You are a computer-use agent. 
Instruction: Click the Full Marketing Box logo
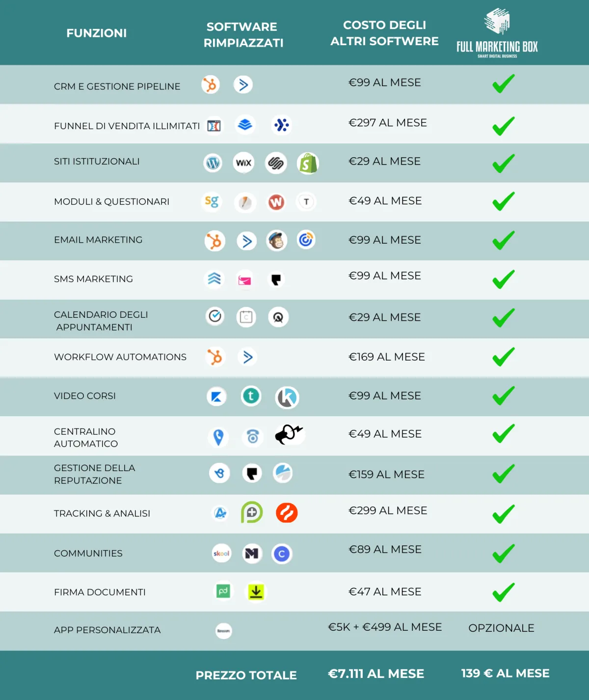click(497, 33)
